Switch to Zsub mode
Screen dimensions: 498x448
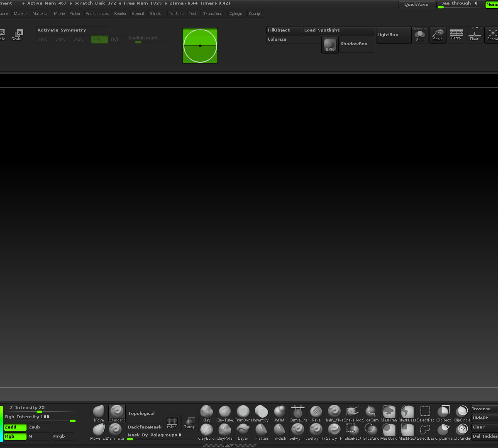(x=39, y=427)
